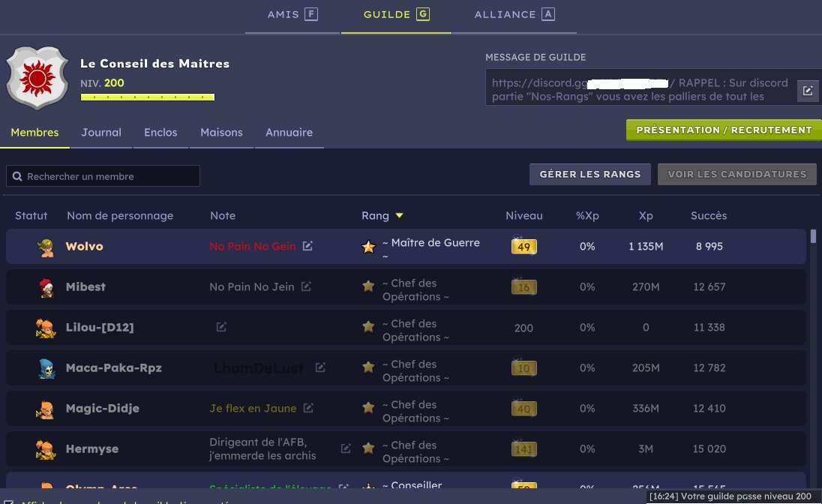Viewport: 822px width, 504px height.
Task: Sort by %Xp column header
Action: (x=587, y=215)
